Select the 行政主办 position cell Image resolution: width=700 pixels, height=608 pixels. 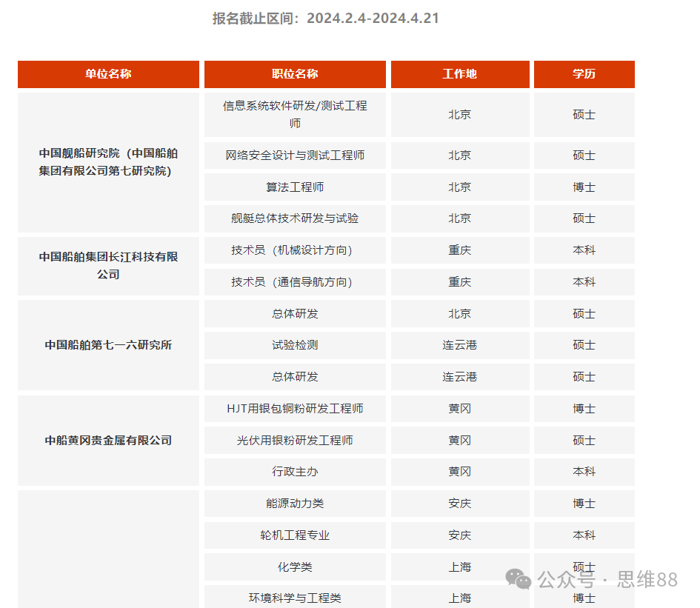click(295, 472)
